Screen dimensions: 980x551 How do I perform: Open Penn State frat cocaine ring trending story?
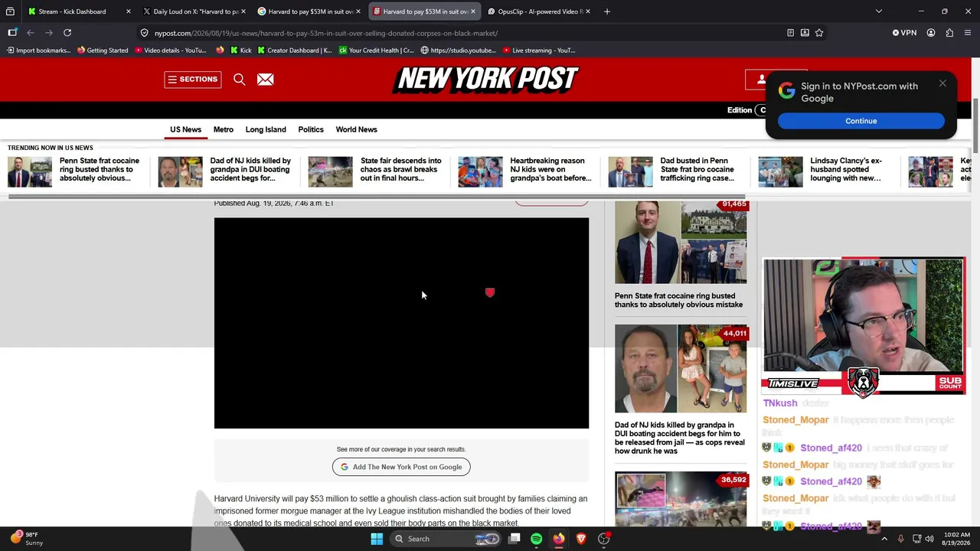coord(74,170)
